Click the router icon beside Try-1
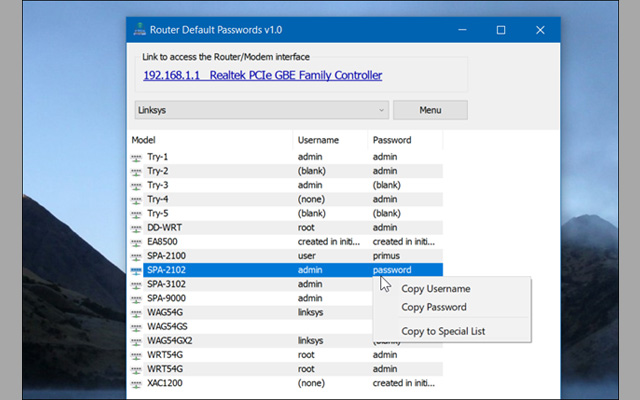640x400 pixels. click(x=137, y=157)
